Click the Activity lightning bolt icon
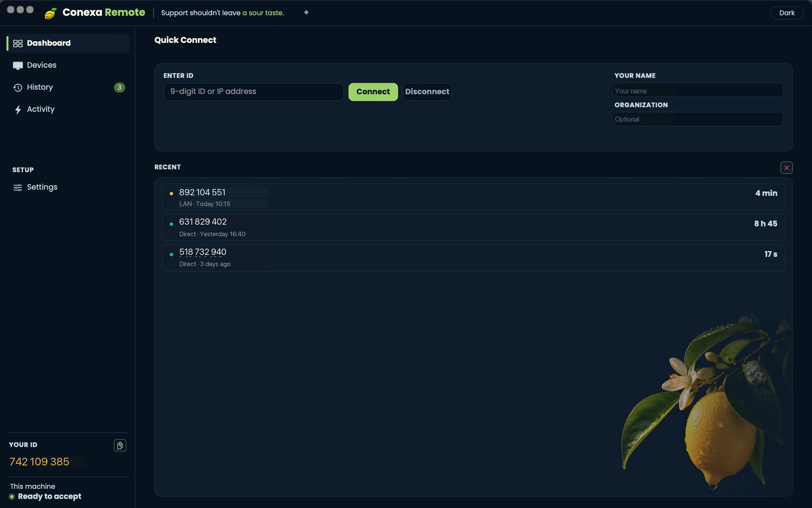 (18, 110)
